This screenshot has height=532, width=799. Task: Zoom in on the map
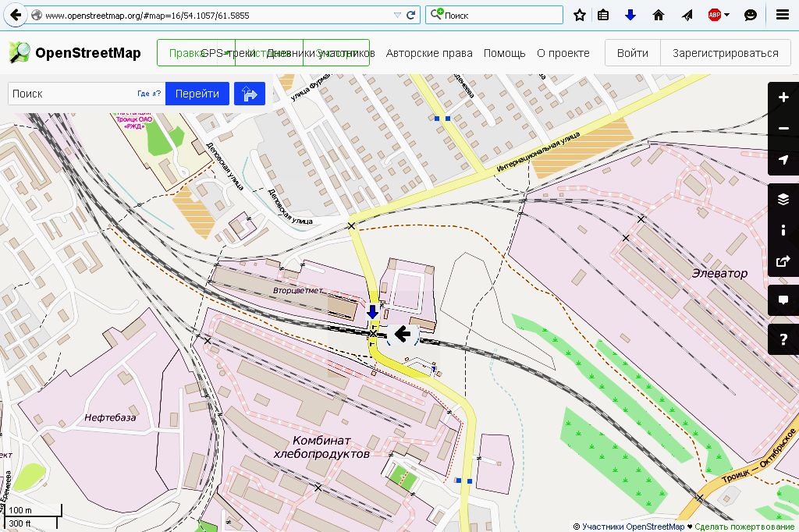pos(783,98)
